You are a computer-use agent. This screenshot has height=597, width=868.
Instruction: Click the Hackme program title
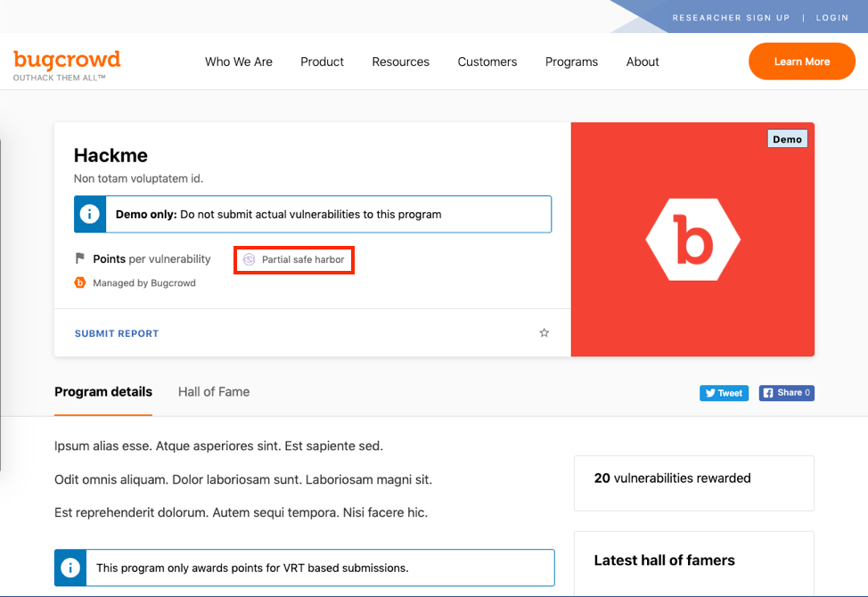(x=111, y=155)
